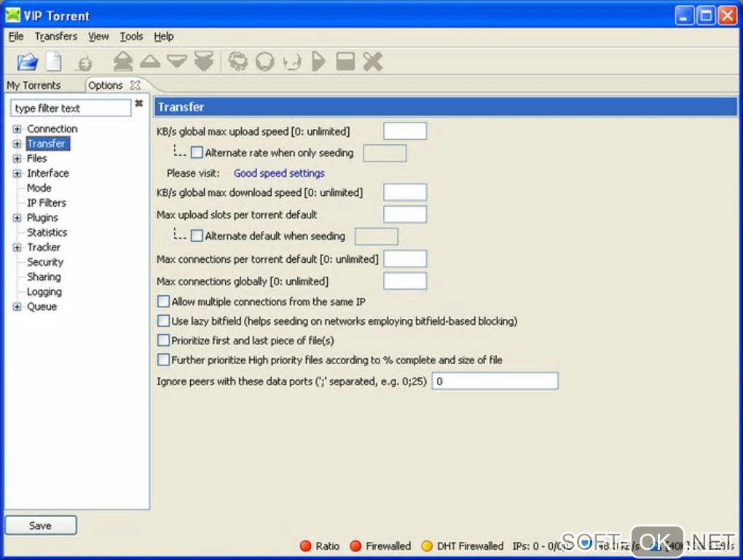The width and height of the screenshot is (743, 560).
Task: Click the new blank document toolbar icon
Action: (54, 62)
